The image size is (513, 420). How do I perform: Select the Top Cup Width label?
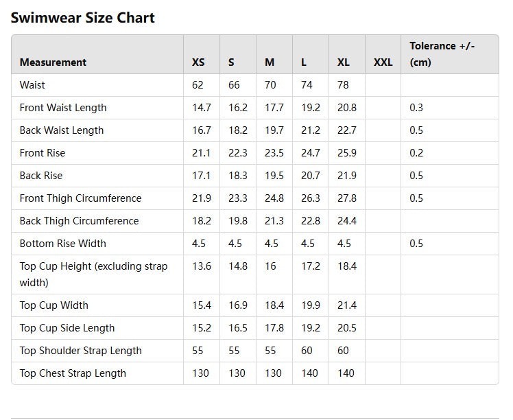pos(54,305)
